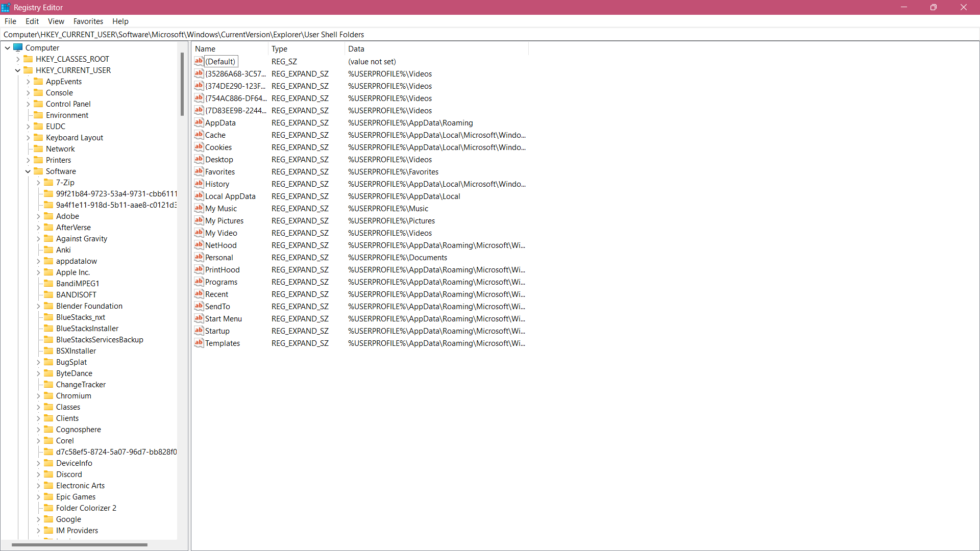980x551 pixels.
Task: Open the View menu
Action: (x=56, y=21)
